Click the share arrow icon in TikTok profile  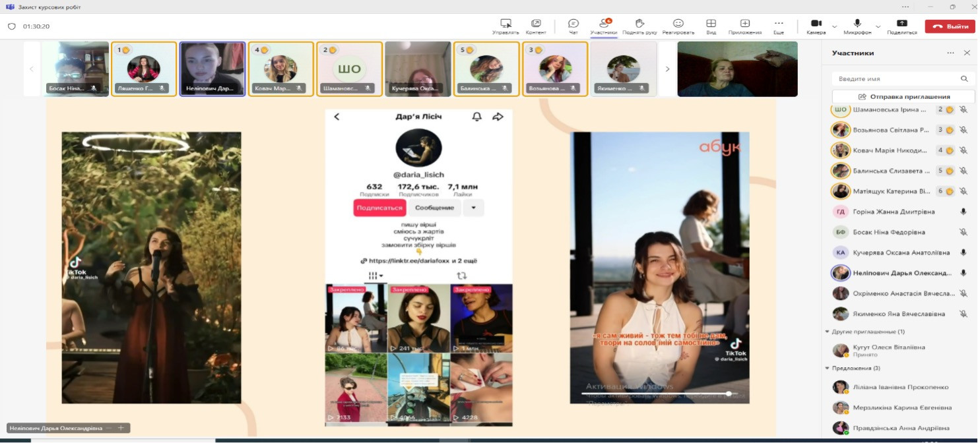tap(498, 117)
